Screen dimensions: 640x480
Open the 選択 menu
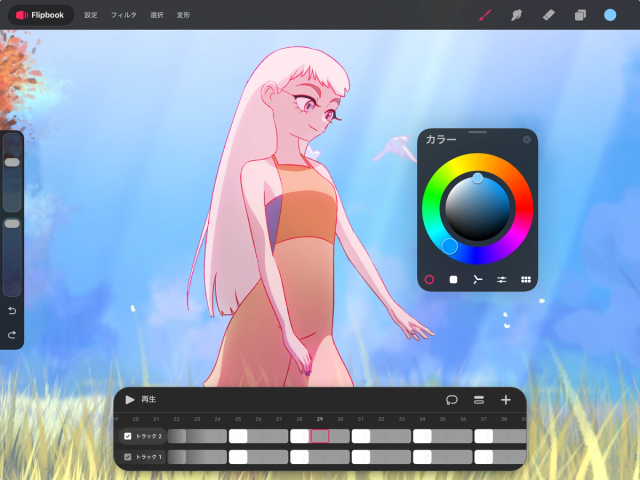tap(157, 15)
